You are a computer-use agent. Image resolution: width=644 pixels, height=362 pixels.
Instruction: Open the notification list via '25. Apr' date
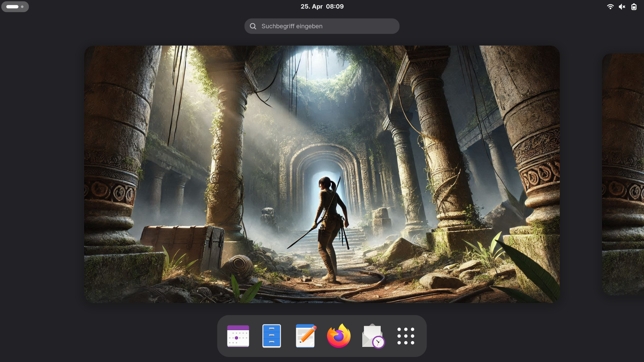pyautogui.click(x=311, y=6)
